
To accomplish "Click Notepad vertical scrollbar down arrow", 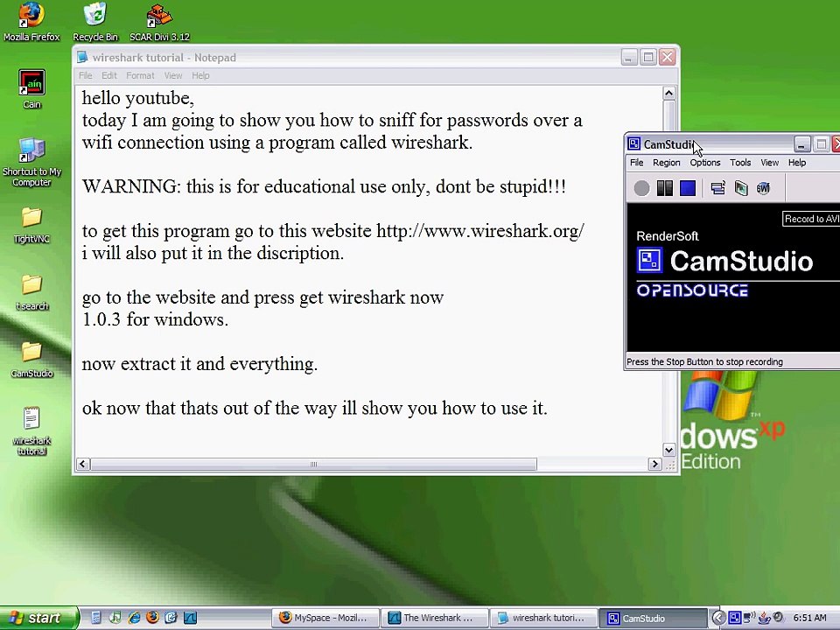I will [668, 450].
